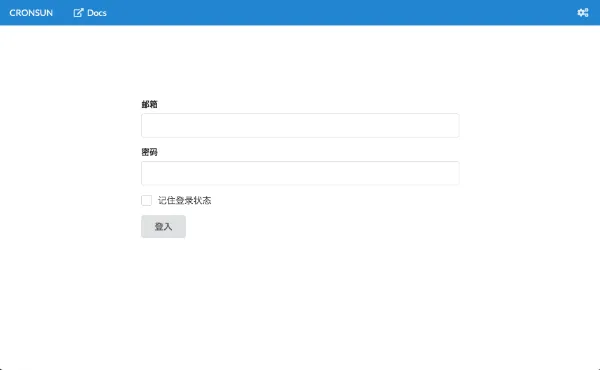Focus the 密码 password input field
The height and width of the screenshot is (370, 600).
click(x=300, y=173)
